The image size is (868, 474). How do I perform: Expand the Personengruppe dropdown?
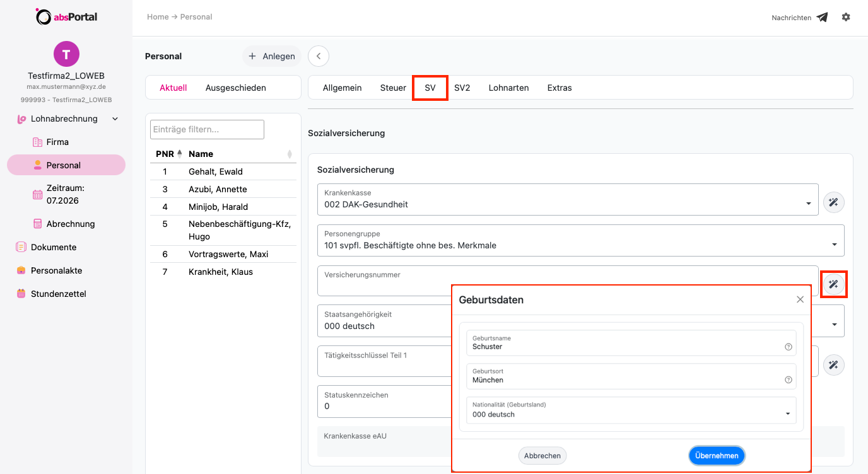(835, 245)
